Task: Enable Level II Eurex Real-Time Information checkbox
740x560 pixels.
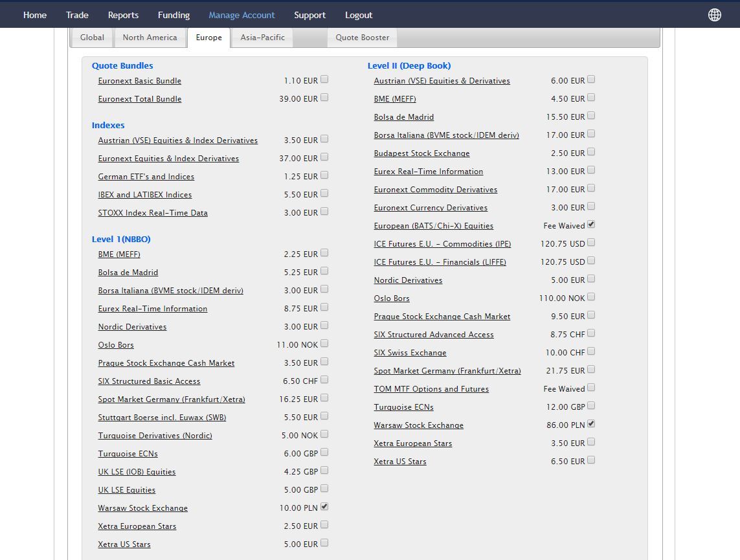Action: (x=591, y=170)
